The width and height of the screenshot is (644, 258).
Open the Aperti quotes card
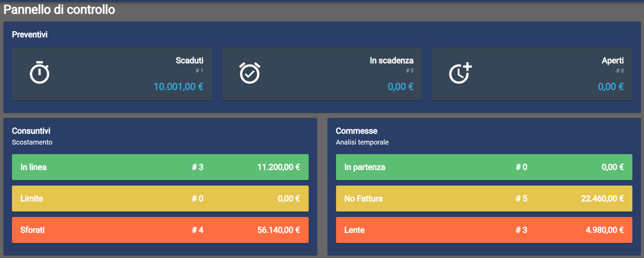tap(532, 74)
